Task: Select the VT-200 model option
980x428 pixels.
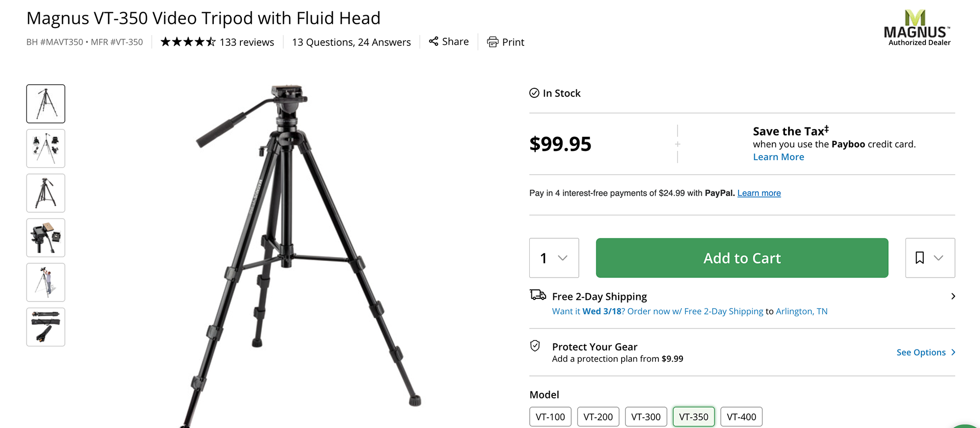Action: 598,416
